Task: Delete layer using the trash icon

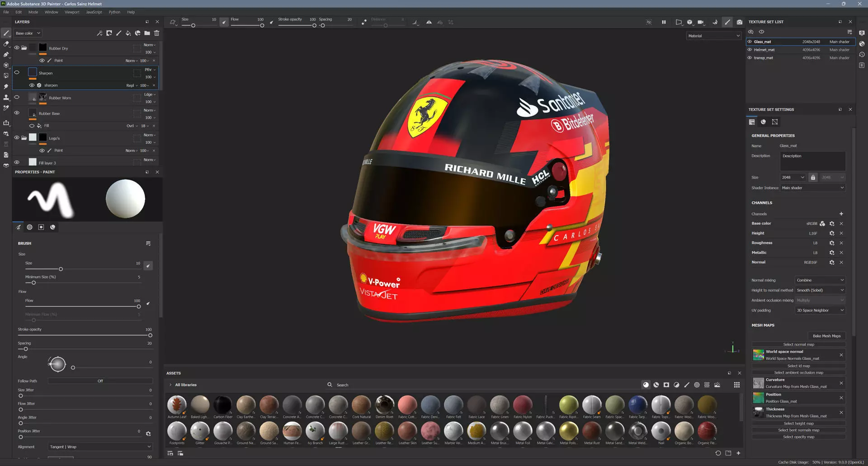Action: point(156,33)
